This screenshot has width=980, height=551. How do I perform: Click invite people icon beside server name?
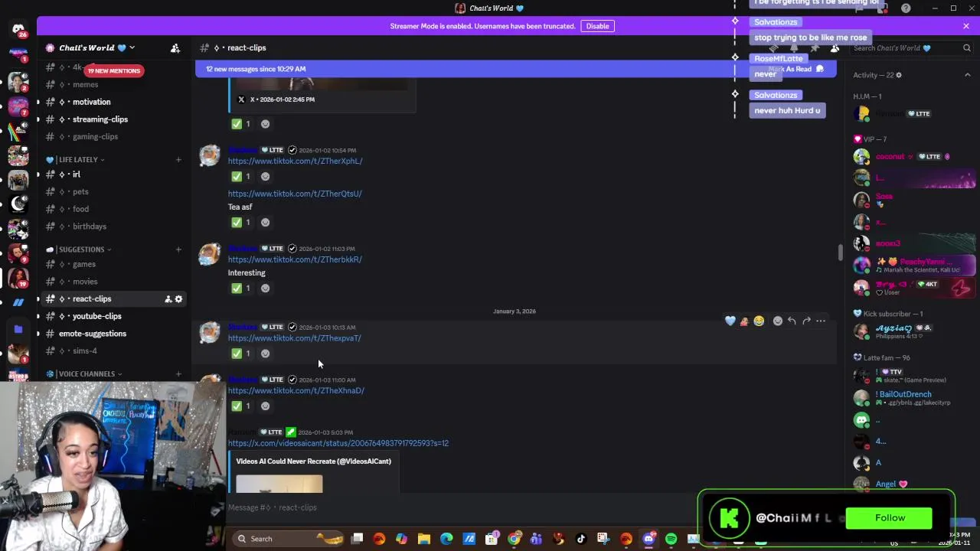click(x=175, y=48)
